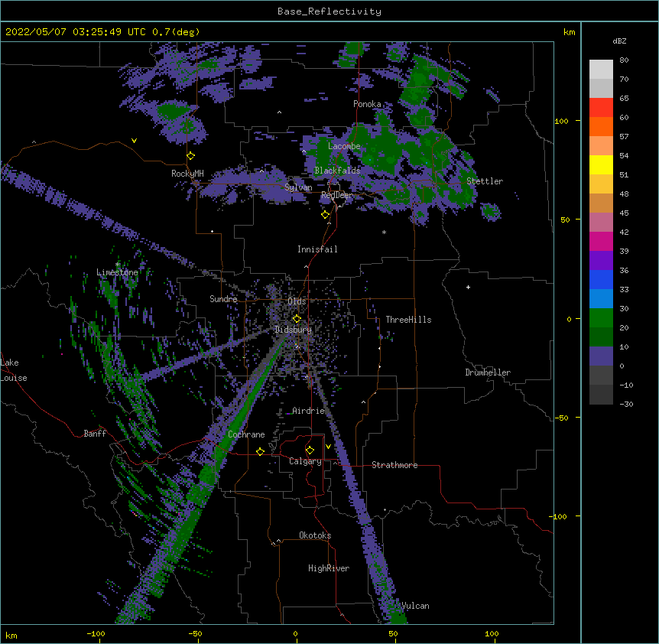Select the blue 36 dBZ color swatch
This screenshot has width=659, height=644.
point(601,279)
